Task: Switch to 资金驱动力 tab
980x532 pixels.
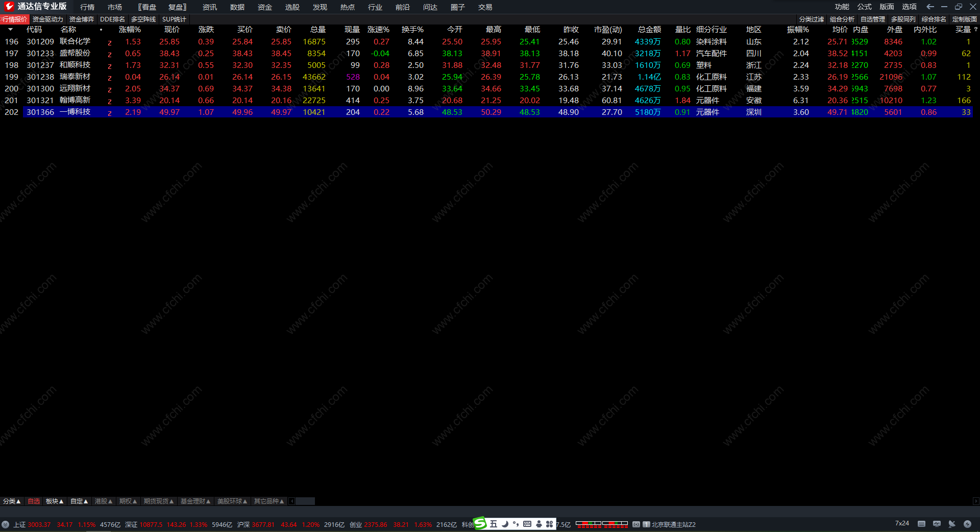Action: pos(48,19)
